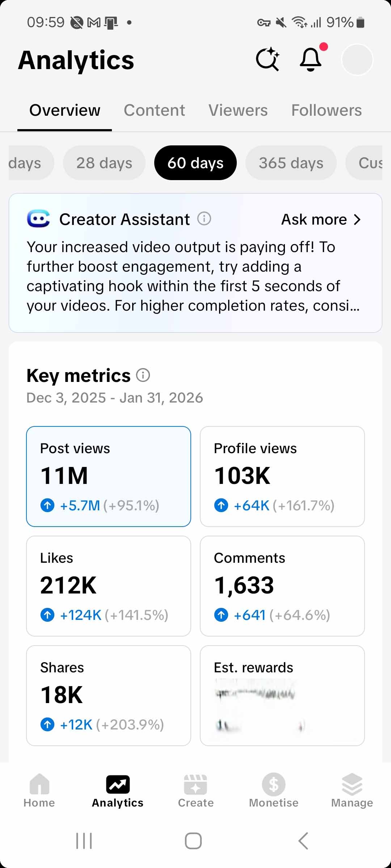Select the 60 days range

[195, 163]
